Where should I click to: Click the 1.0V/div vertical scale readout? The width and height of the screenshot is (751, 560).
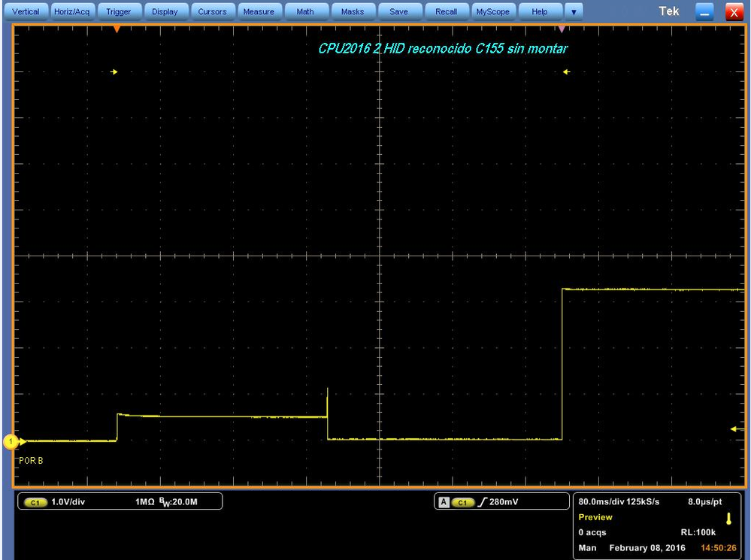pyautogui.click(x=68, y=502)
